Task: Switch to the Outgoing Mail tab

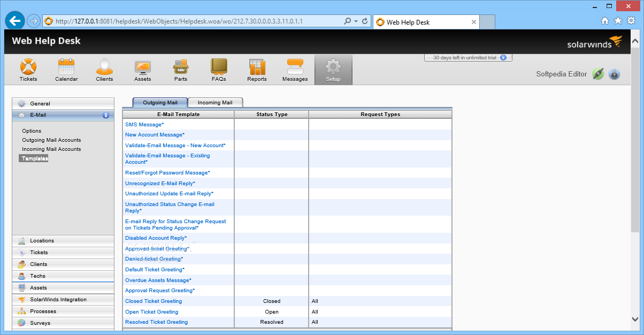Action: point(160,102)
